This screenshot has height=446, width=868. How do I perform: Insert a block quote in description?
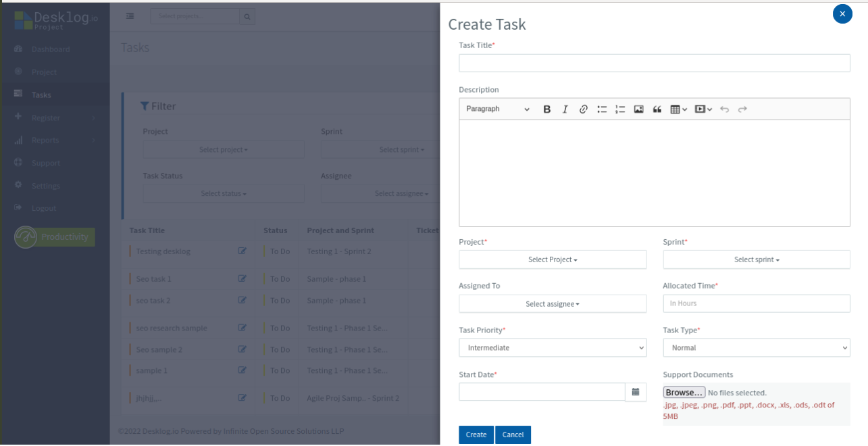tap(657, 109)
